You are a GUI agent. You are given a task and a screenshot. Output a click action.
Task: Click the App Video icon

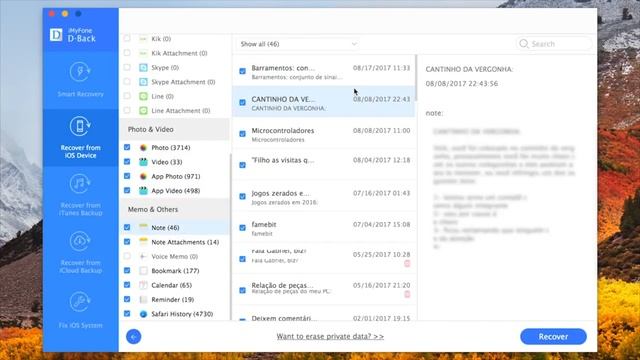(x=143, y=191)
